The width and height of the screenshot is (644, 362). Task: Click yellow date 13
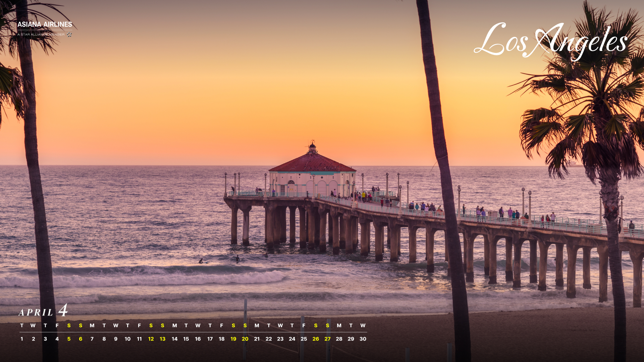[x=163, y=339]
